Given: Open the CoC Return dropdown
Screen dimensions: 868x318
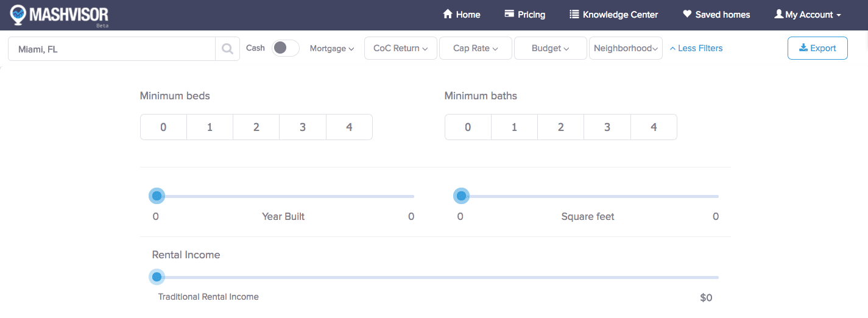Looking at the screenshot, I should pos(400,48).
